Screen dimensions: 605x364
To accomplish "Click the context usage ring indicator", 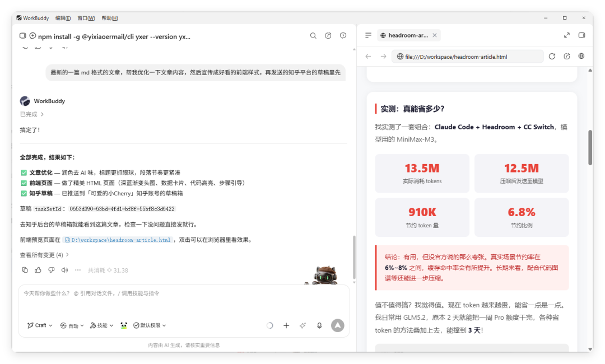I will (x=269, y=325).
